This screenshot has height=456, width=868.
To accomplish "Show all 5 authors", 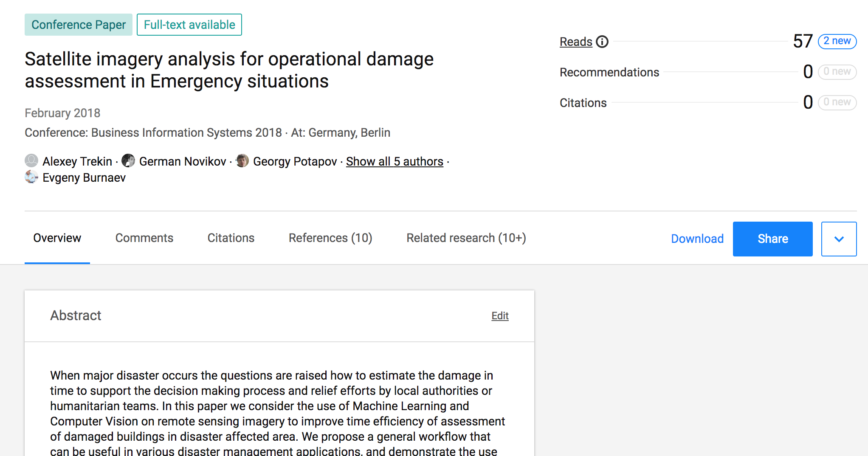I will [395, 161].
